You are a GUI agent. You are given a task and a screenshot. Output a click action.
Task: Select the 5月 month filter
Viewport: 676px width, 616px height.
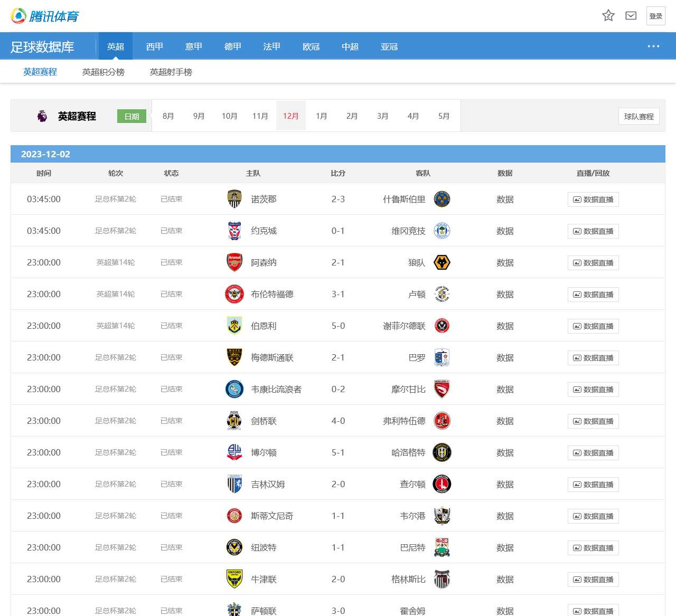click(444, 116)
